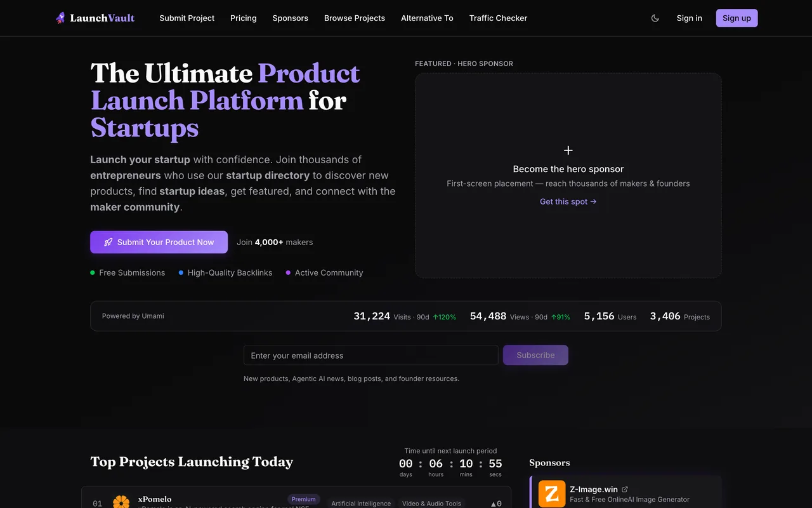This screenshot has width=812, height=508.
Task: Click the xPomelo orange logo icon
Action: pos(121,502)
